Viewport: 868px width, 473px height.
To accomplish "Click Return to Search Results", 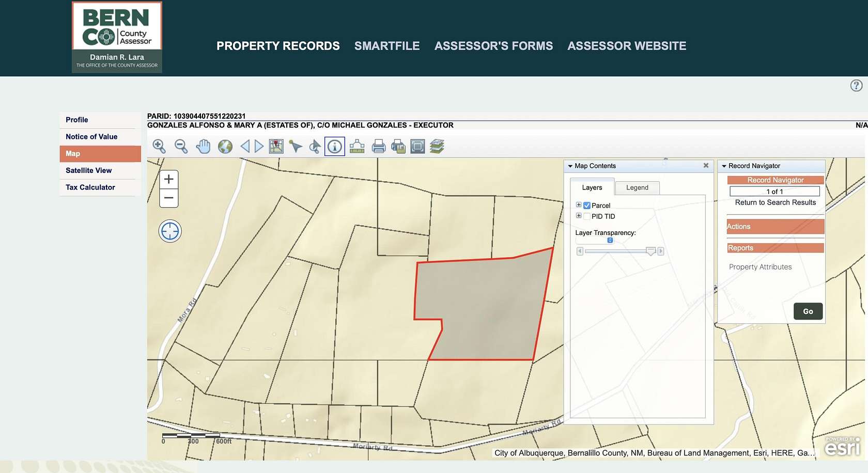I will (x=775, y=202).
